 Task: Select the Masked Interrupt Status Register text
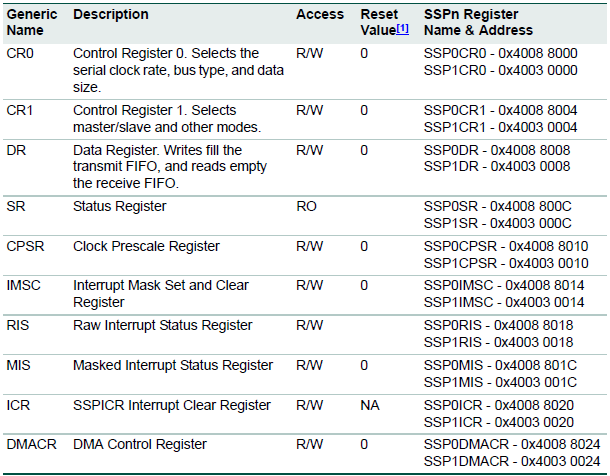pos(173,365)
